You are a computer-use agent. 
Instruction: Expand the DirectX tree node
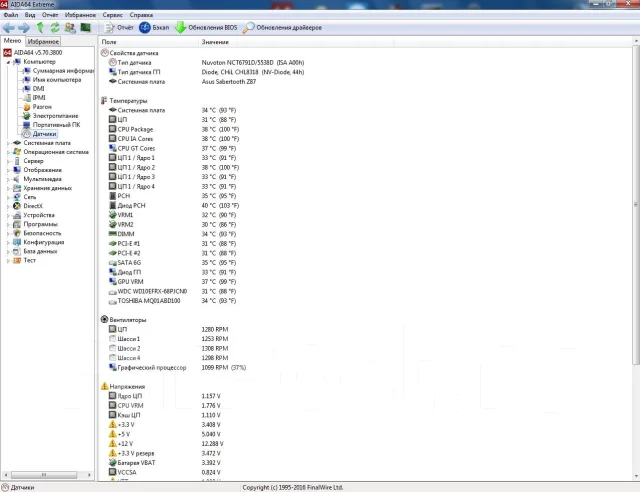click(8, 206)
